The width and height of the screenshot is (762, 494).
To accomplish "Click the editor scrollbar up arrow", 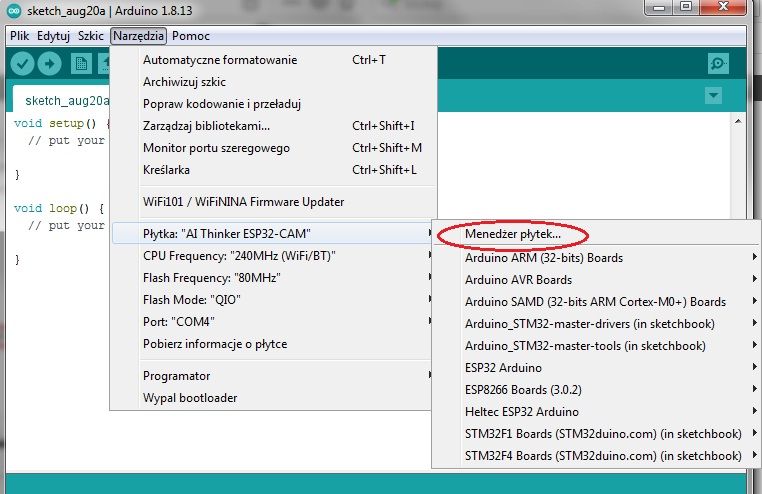I will 738,121.
